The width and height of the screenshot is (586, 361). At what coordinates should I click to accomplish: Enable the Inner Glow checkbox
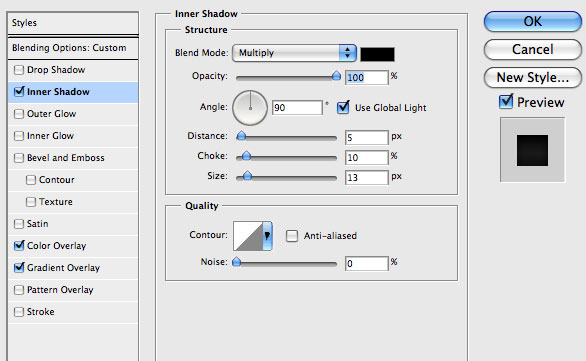19,136
